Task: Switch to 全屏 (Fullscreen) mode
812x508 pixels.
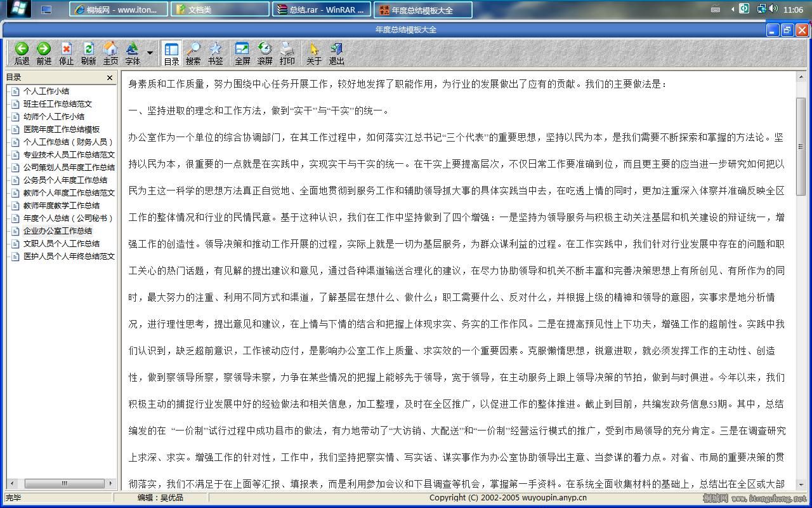Action: coord(242,53)
